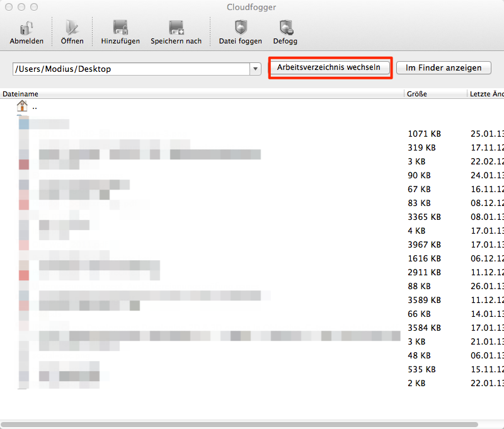Select the file size 535 KB
The image size is (504, 429).
(421, 369)
